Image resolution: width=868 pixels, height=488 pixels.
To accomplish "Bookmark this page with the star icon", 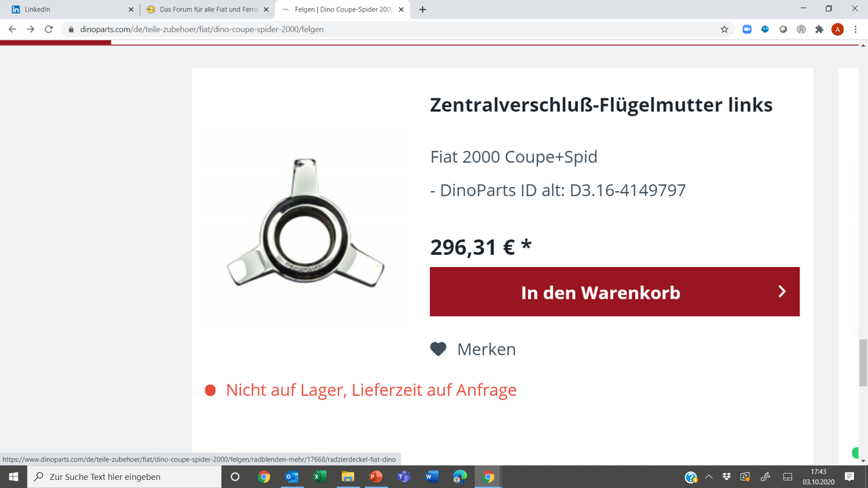I will tap(724, 30).
